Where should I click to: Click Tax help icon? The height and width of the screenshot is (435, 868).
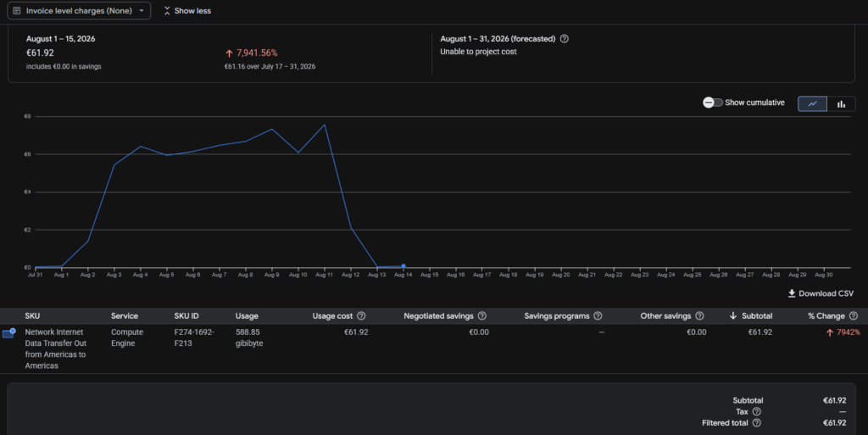point(757,412)
